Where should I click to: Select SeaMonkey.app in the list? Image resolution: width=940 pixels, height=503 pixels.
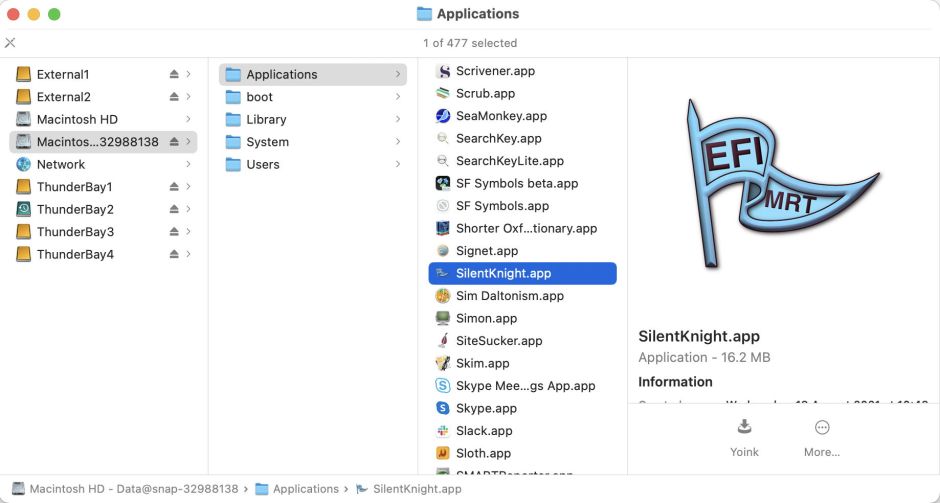point(501,116)
